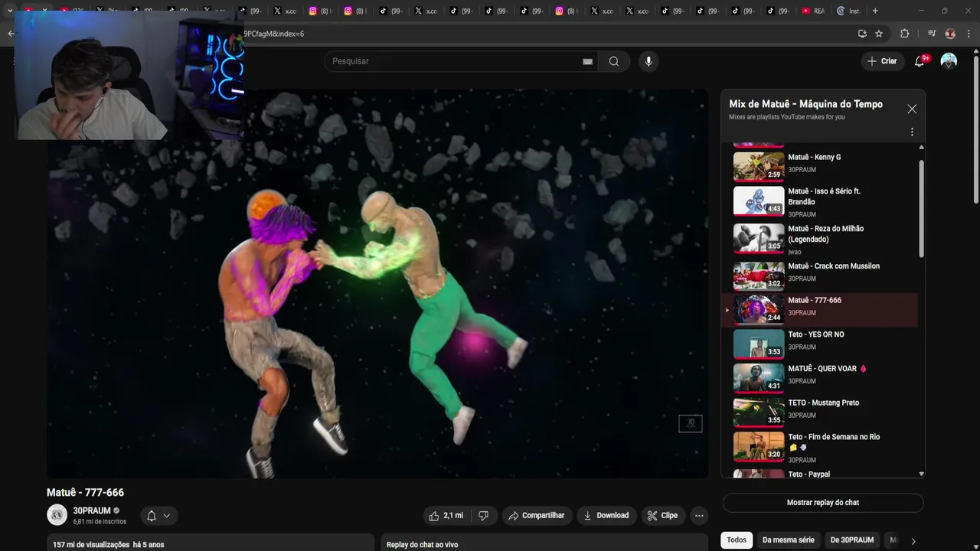Viewport: 980px width, 551px height.
Task: Click the 30 channel watermark on video
Action: [690, 423]
